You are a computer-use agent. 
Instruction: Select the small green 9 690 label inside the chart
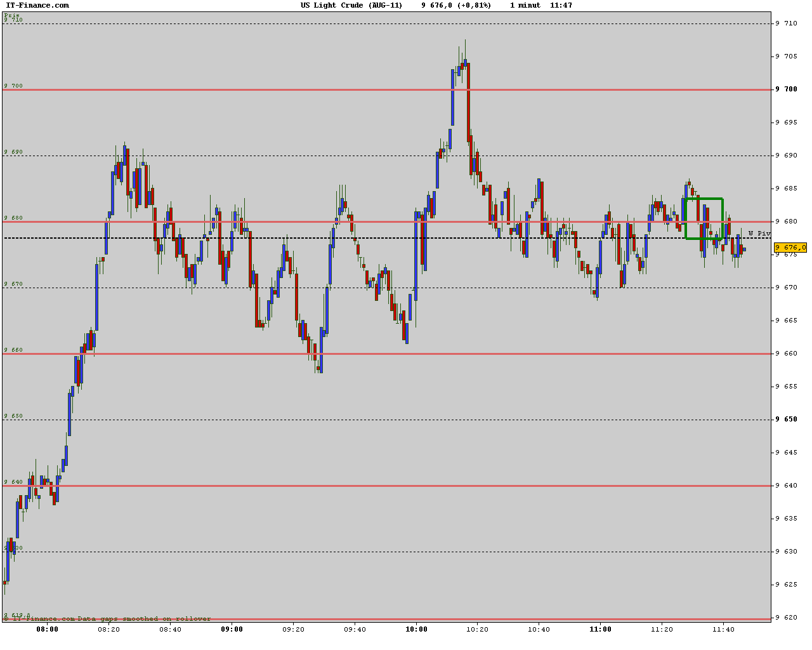pyautogui.click(x=13, y=152)
